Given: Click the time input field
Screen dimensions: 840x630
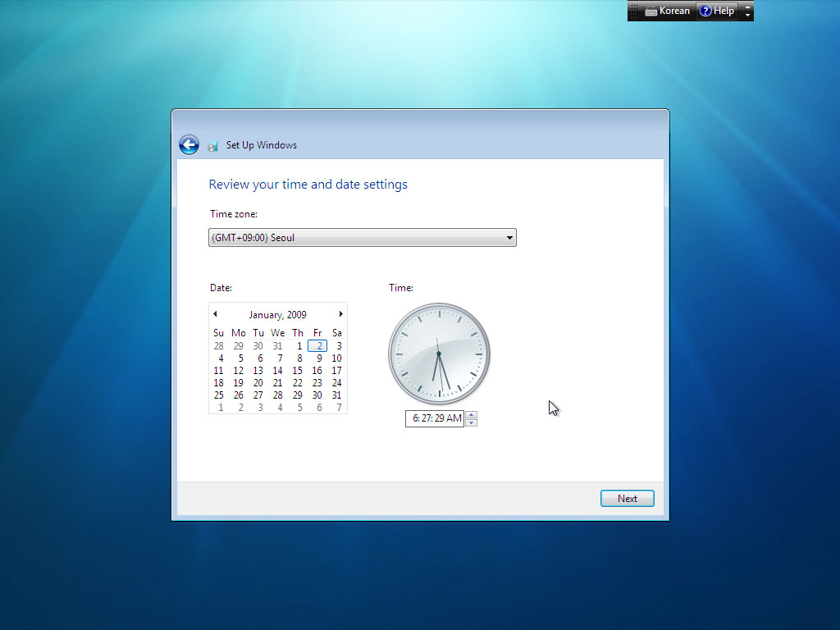Looking at the screenshot, I should [435, 418].
